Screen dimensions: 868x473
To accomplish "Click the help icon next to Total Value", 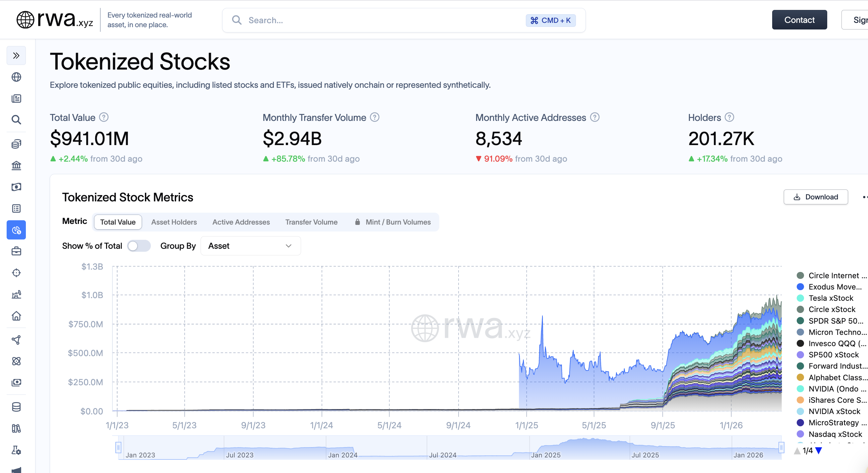I will click(104, 117).
